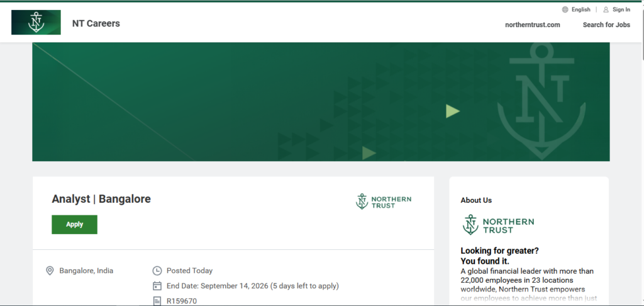This screenshot has height=306, width=644.
Task: Select the End Date September 14, 2026 text
Action: 253,286
